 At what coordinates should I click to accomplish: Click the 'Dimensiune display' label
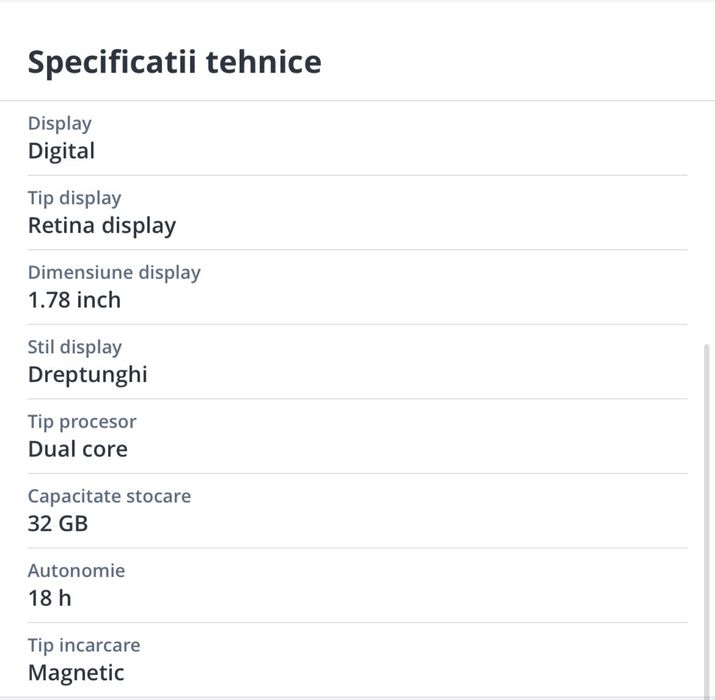click(x=114, y=272)
